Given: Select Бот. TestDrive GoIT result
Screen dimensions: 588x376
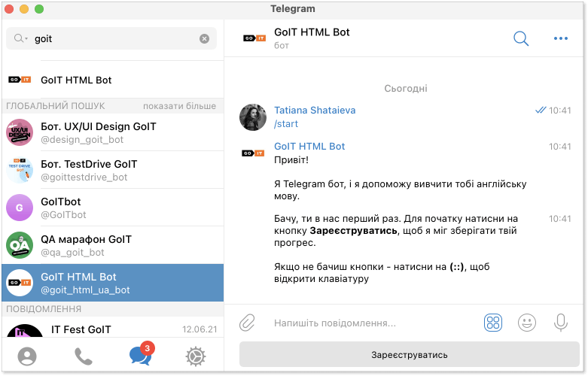Looking at the screenshot, I should (x=112, y=170).
